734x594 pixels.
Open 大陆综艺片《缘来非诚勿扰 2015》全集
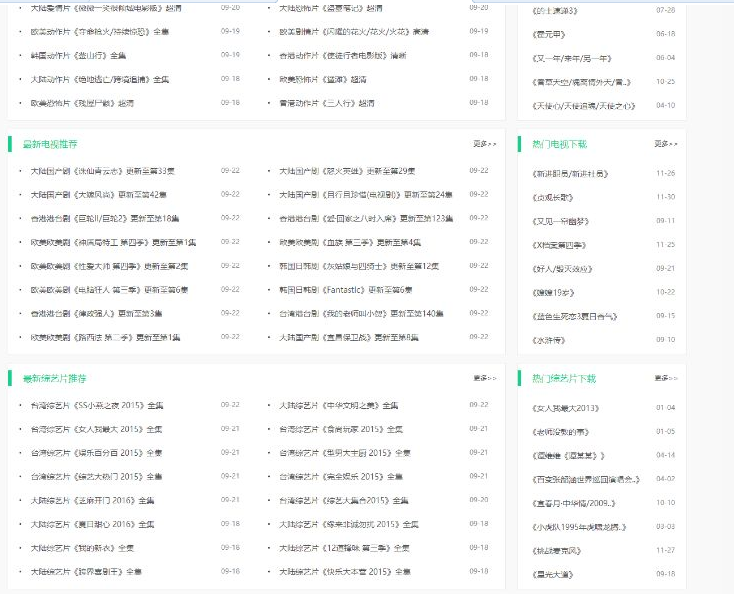(349, 525)
